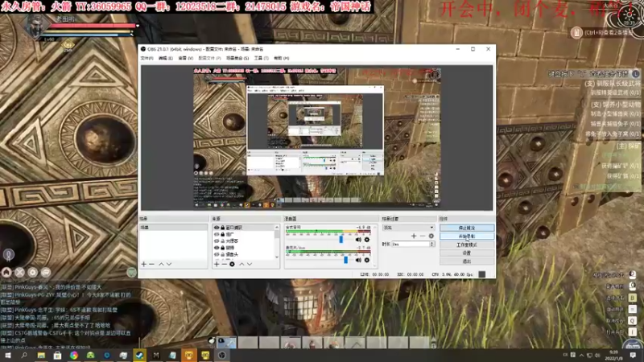Mute the microphone/Aux speaker icon
644x362 pixels.
click(358, 260)
